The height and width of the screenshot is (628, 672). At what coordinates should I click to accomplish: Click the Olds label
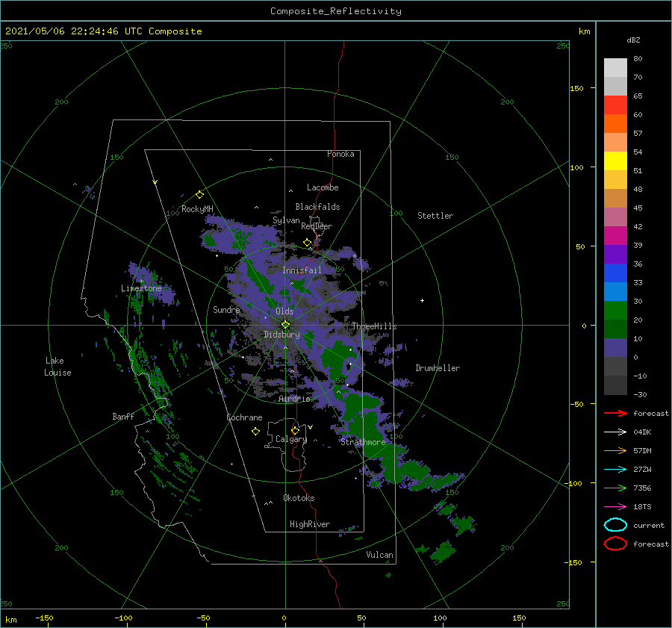tap(284, 311)
